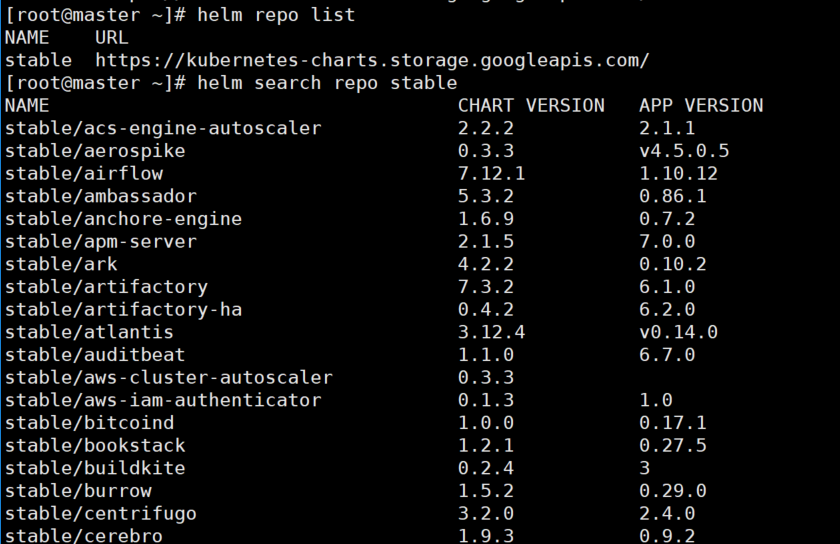Screen dimensions: 840x544
Task: Select stable/cerebro chart name
Action: pyautogui.click(x=84, y=535)
